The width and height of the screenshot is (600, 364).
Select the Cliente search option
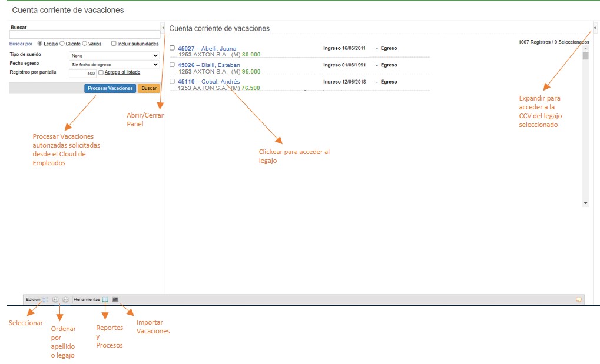pos(62,44)
